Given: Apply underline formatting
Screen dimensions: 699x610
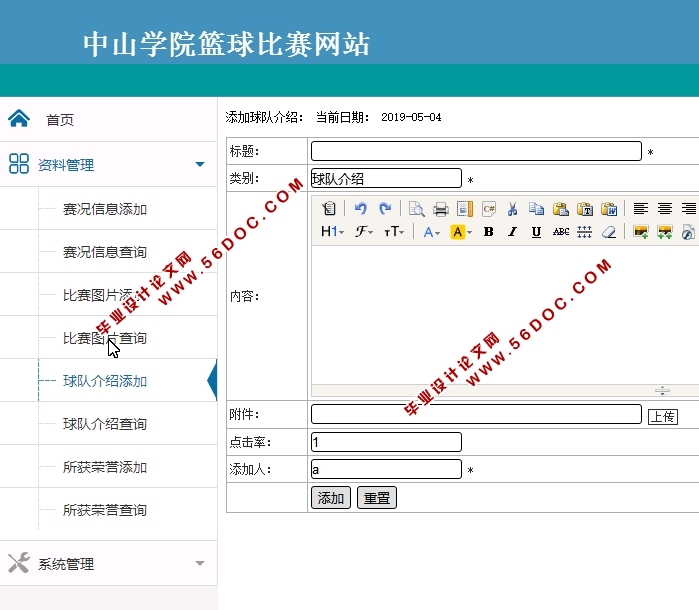Looking at the screenshot, I should point(536,232).
